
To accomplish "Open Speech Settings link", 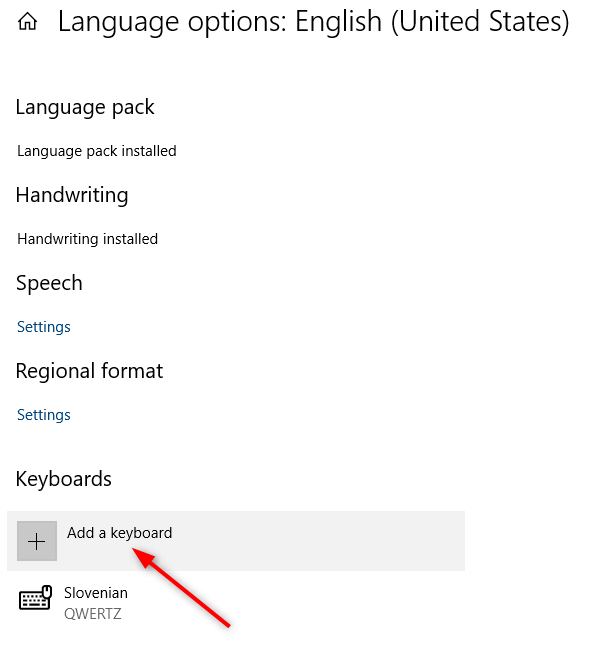I will point(44,327).
